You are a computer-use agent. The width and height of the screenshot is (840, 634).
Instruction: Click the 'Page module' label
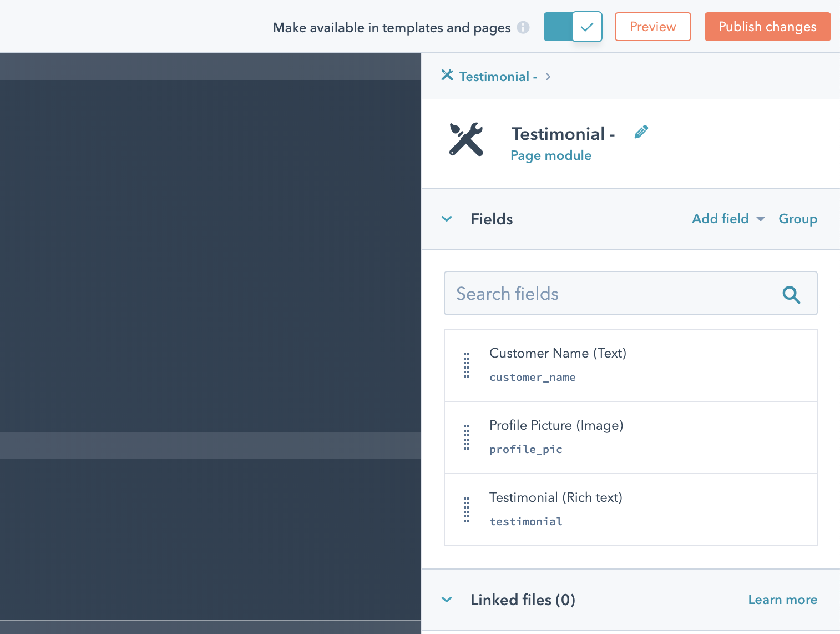point(551,155)
